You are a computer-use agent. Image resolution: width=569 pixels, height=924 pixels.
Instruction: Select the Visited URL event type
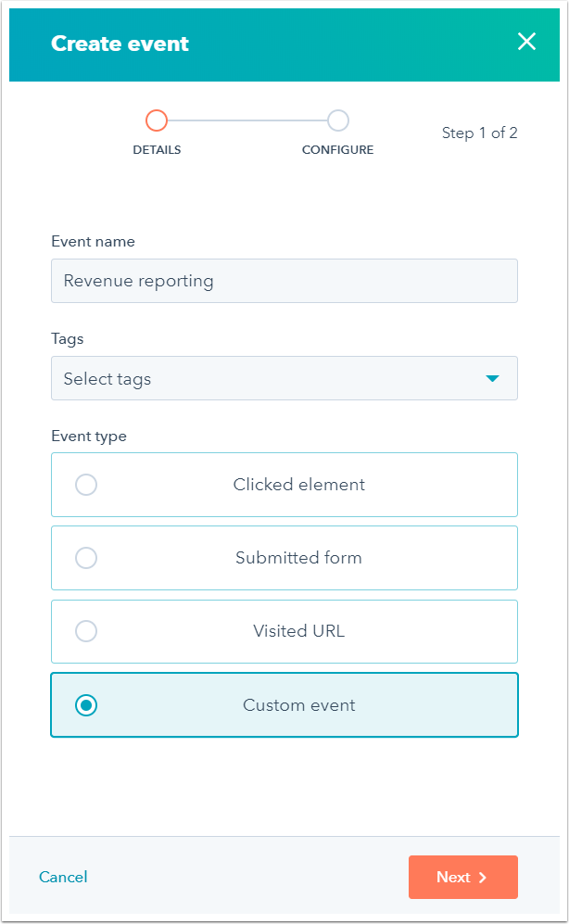284,631
